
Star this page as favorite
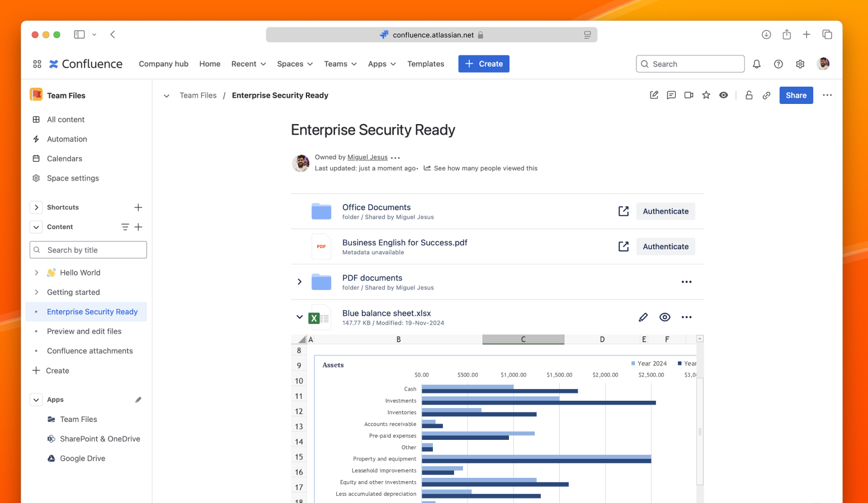pyautogui.click(x=706, y=95)
